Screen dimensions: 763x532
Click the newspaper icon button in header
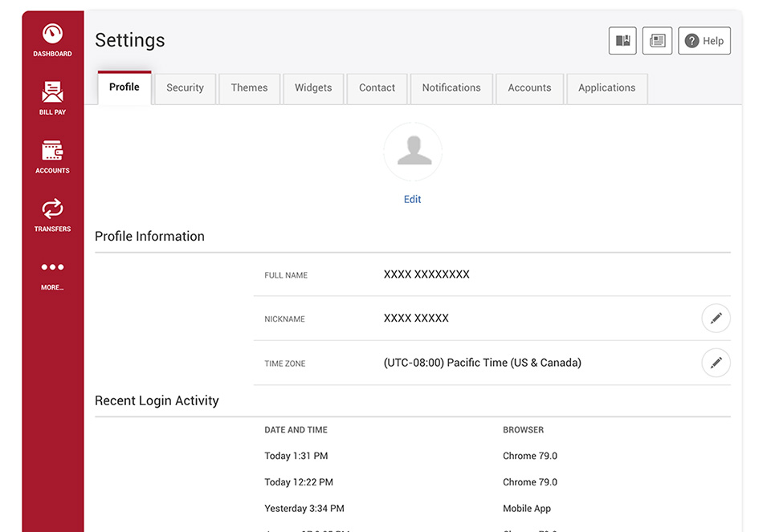click(657, 40)
